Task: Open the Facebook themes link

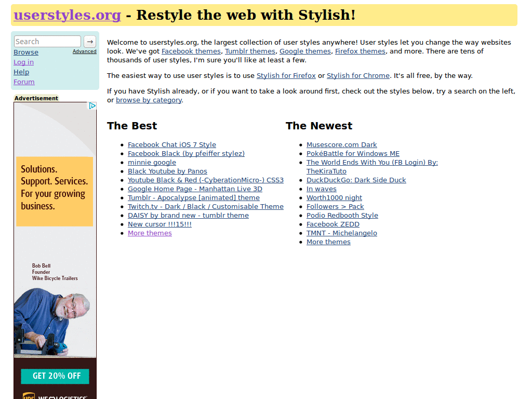Action: (191, 51)
